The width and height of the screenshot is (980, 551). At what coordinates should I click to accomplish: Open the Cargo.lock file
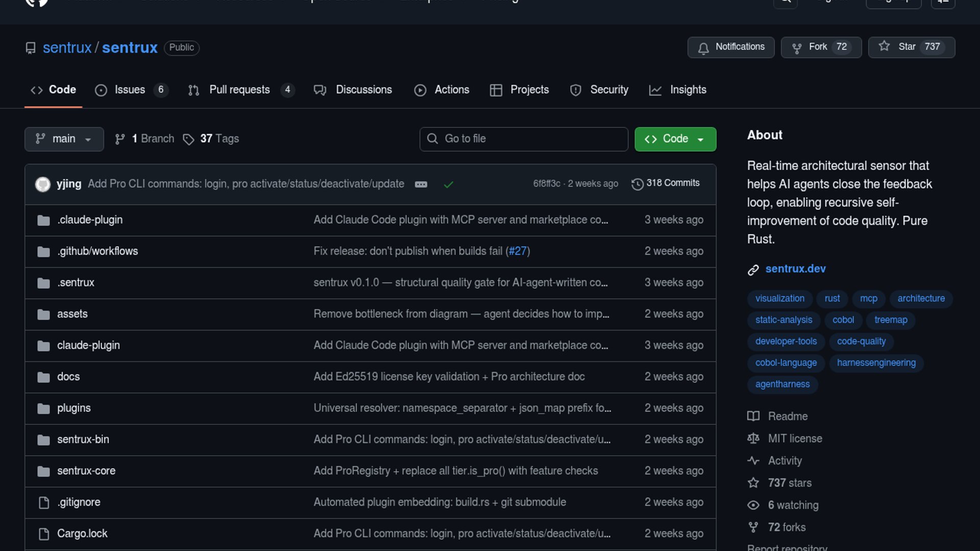coord(82,534)
